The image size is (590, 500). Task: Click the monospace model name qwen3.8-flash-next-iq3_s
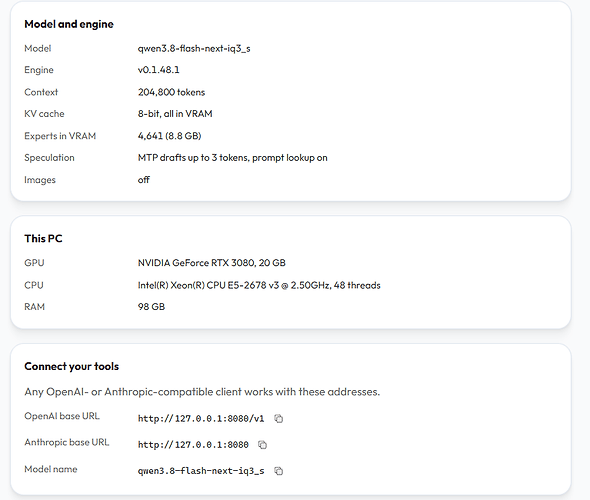click(201, 471)
